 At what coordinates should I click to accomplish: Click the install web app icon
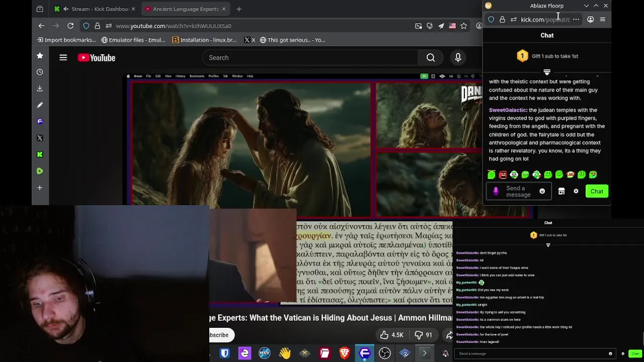click(430, 26)
